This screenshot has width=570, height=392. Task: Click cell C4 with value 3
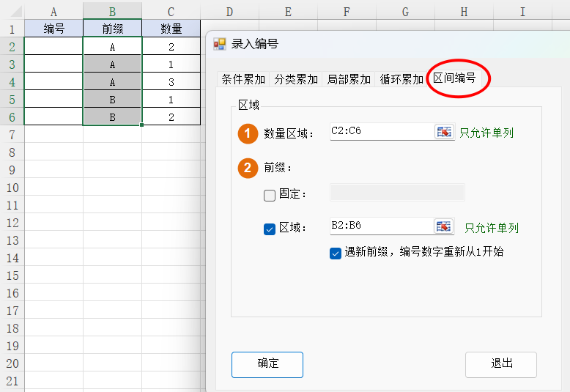(x=171, y=81)
